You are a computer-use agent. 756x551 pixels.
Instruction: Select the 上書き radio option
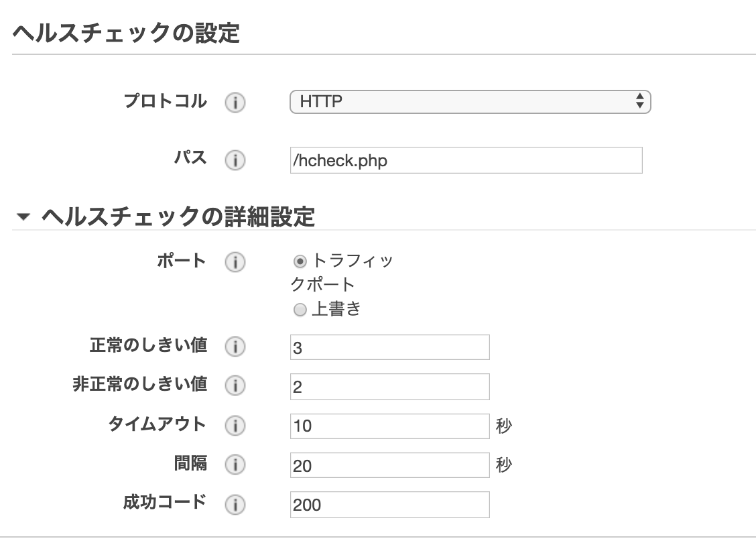300,310
